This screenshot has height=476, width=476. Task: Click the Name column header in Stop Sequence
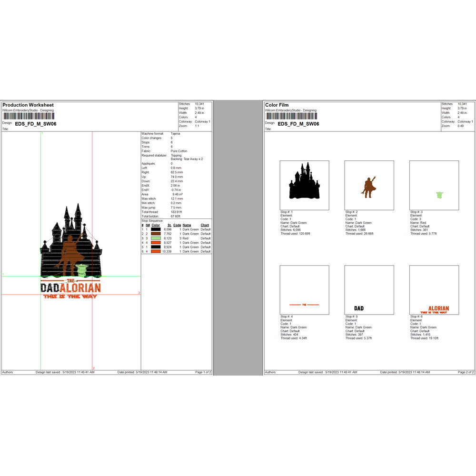[187, 225]
